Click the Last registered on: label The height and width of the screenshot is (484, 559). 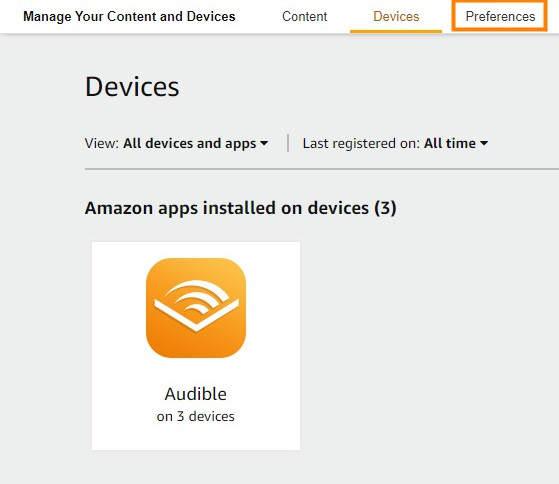coord(361,143)
